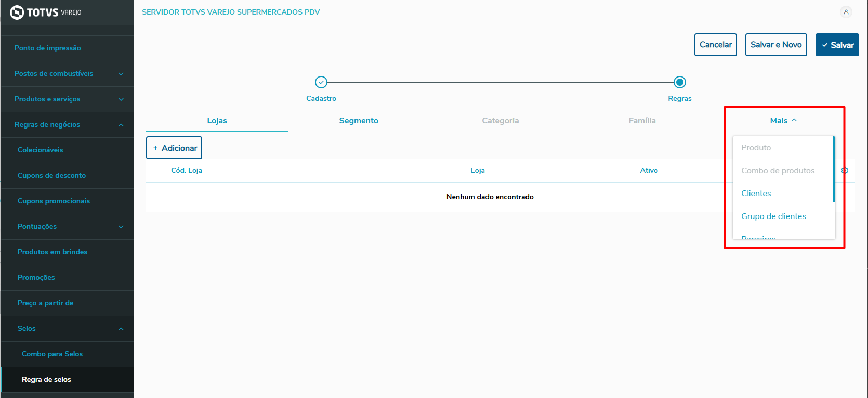
Task: Save the rule with Salvar
Action: tap(837, 45)
